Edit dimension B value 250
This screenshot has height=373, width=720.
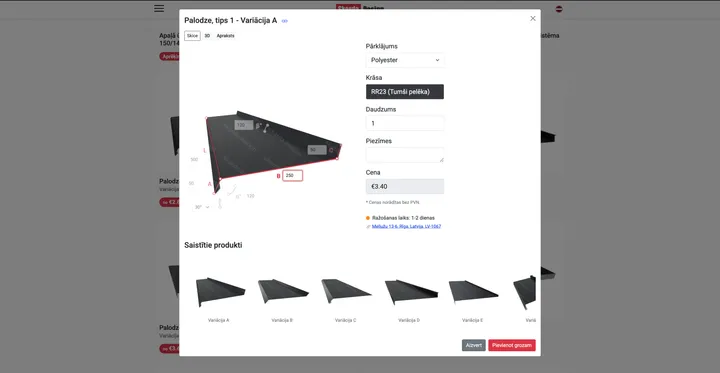(x=292, y=175)
